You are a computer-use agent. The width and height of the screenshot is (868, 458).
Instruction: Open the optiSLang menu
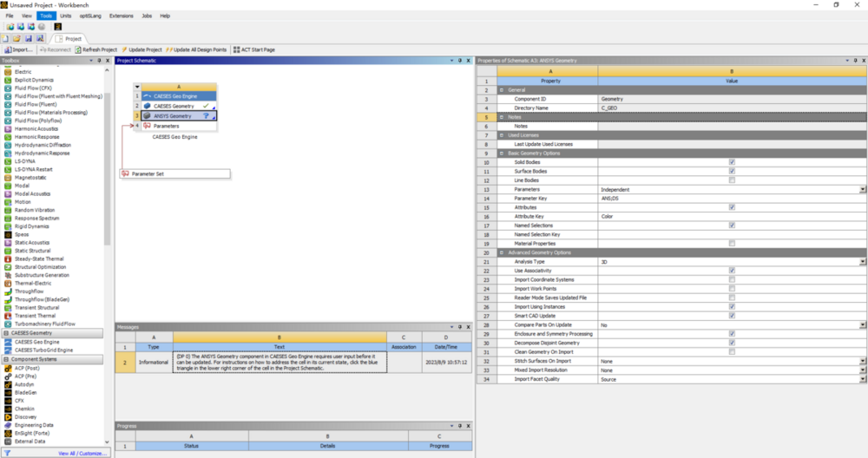(x=90, y=16)
